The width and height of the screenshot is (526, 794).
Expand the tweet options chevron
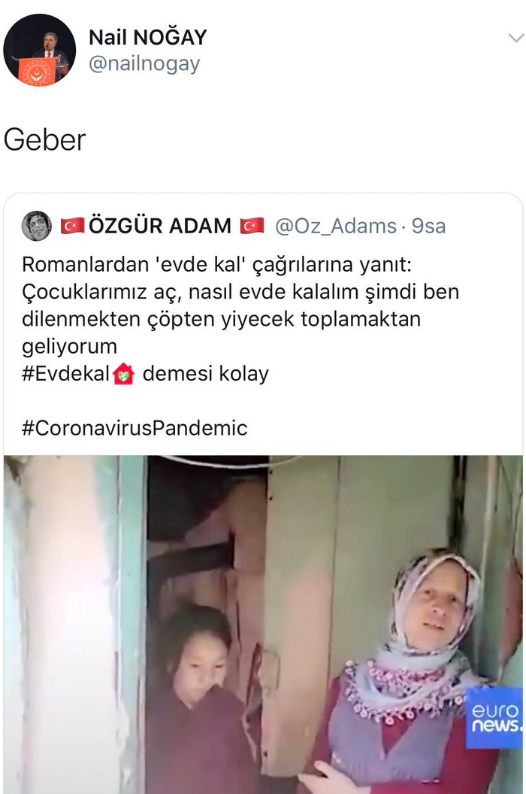point(515,38)
